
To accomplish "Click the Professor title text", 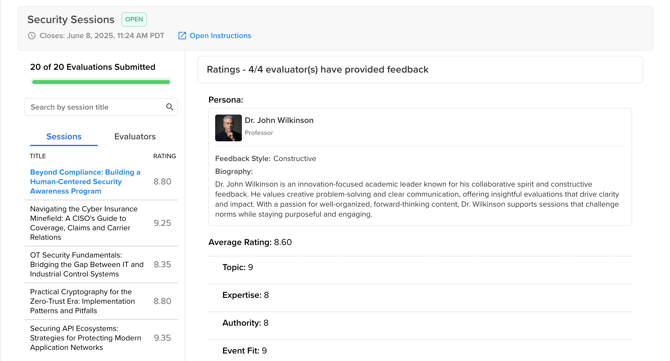I will tap(259, 133).
